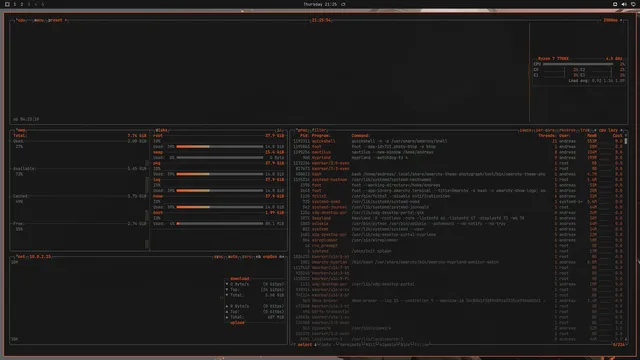Click the User: column header
640x360 pixels.
point(565,136)
